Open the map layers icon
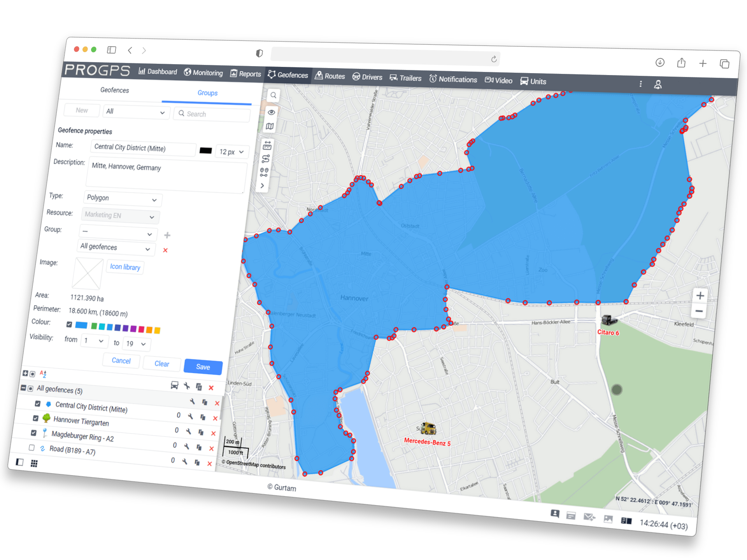 [x=270, y=126]
